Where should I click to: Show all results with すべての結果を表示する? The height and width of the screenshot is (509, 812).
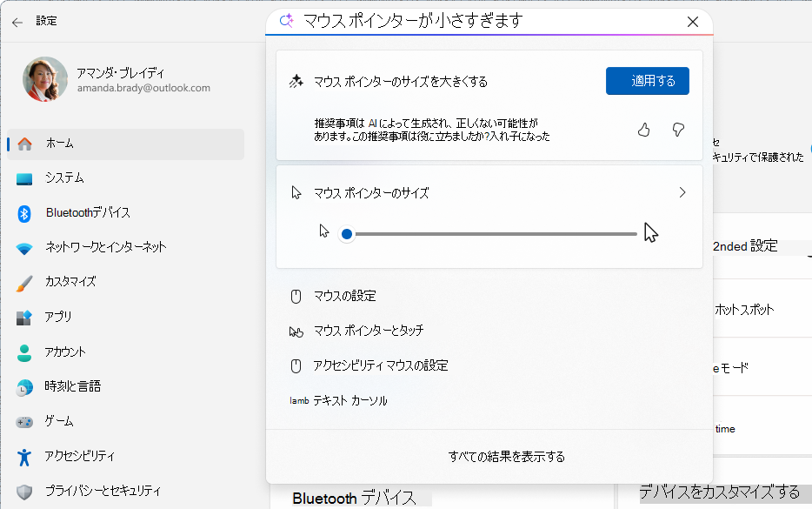(507, 457)
